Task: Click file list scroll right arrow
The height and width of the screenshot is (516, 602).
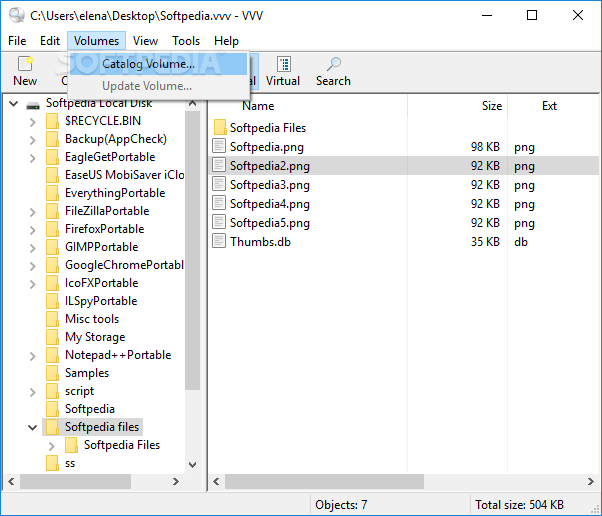Action: tap(591, 481)
